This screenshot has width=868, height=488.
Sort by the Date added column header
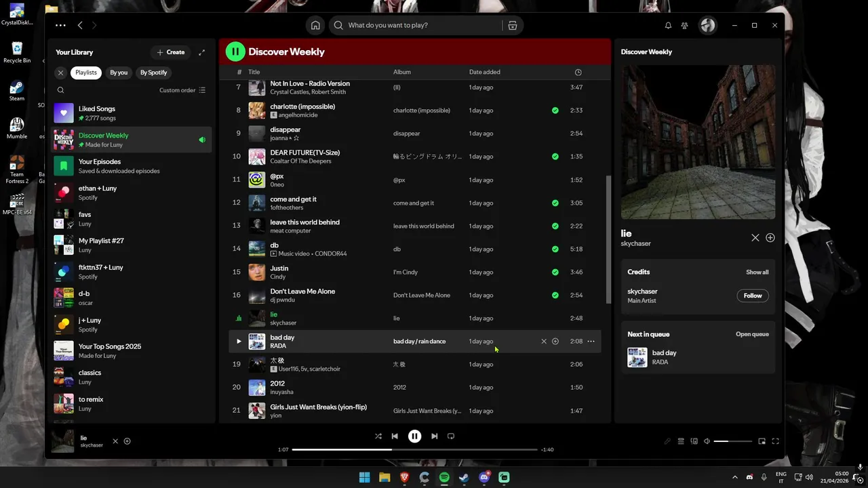pos(485,72)
